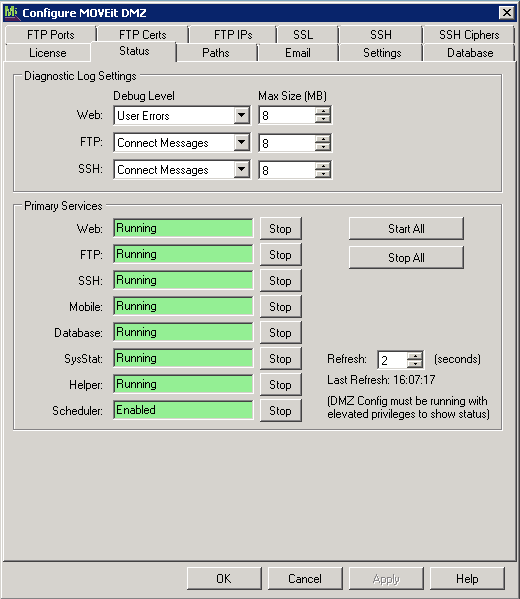Decrease Web log max size
The image size is (520, 599).
pyautogui.click(x=323, y=119)
